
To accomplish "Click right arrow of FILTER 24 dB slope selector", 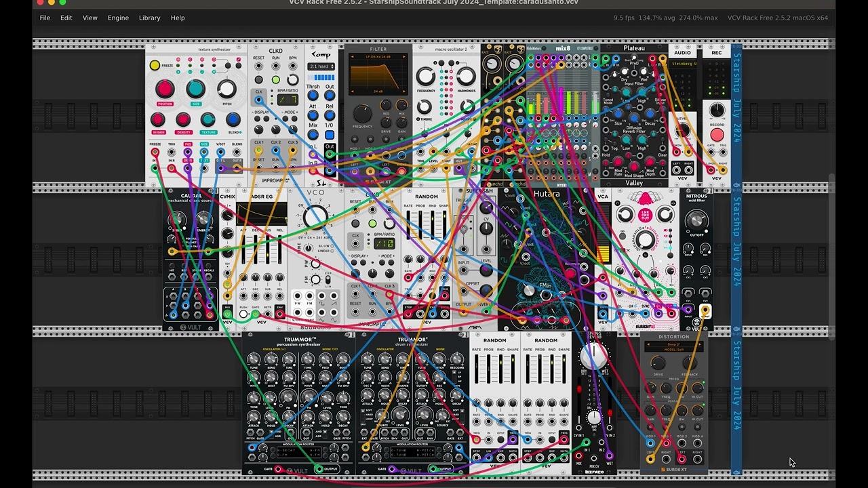I will (x=405, y=91).
